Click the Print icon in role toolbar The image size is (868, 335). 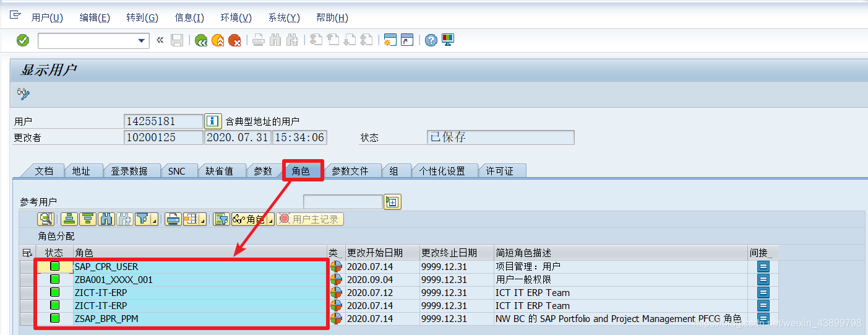coord(173,219)
